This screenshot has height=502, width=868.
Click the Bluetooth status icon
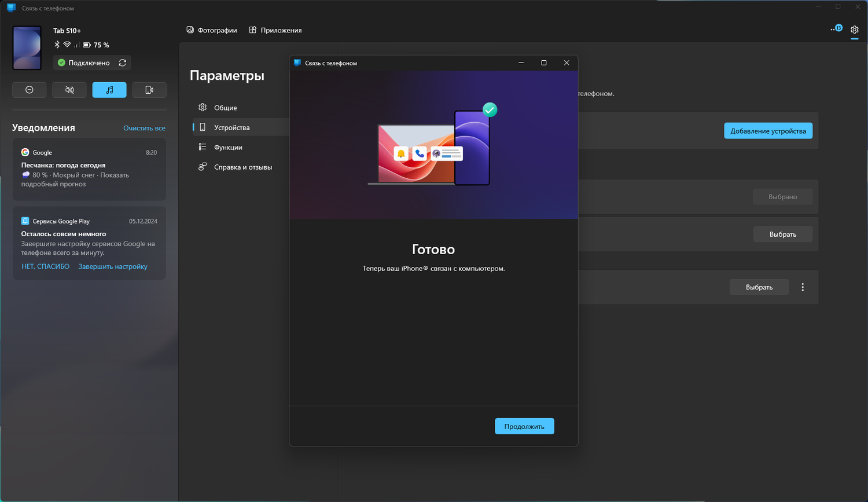click(57, 45)
